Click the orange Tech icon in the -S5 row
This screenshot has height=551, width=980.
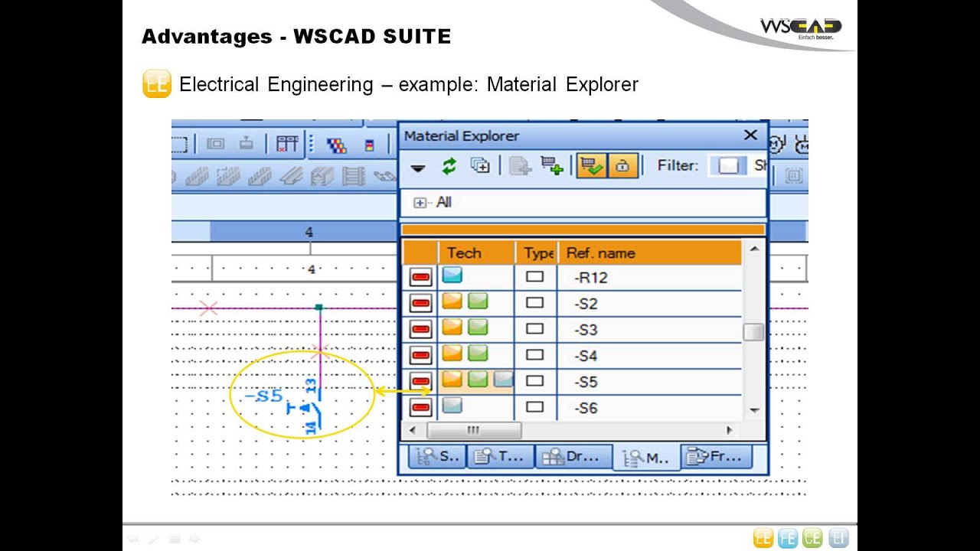click(x=452, y=379)
